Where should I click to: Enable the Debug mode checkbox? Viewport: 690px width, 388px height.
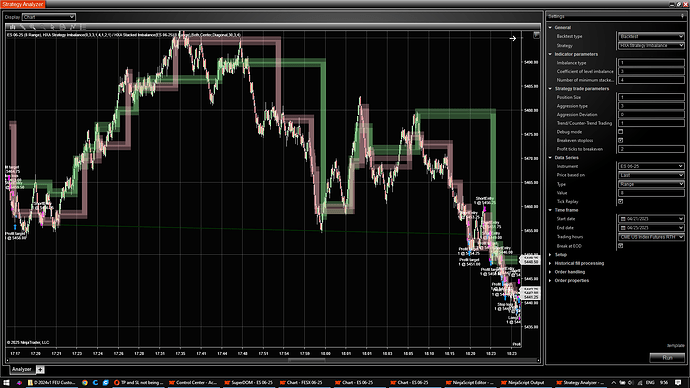pos(620,132)
